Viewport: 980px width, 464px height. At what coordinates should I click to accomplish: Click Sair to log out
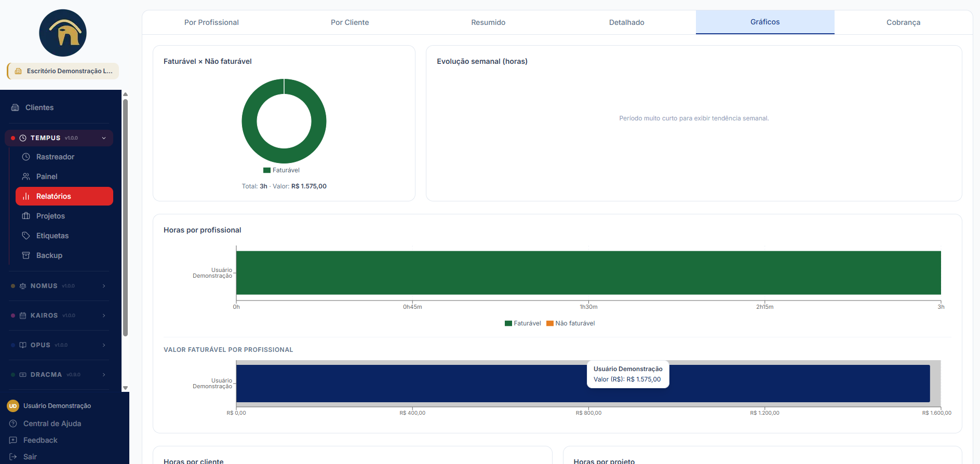point(30,457)
